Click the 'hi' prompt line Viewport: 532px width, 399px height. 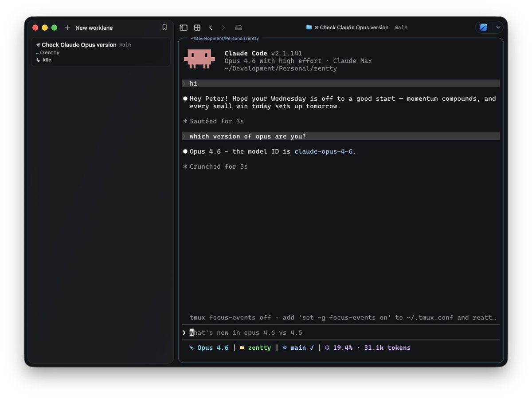pyautogui.click(x=341, y=83)
